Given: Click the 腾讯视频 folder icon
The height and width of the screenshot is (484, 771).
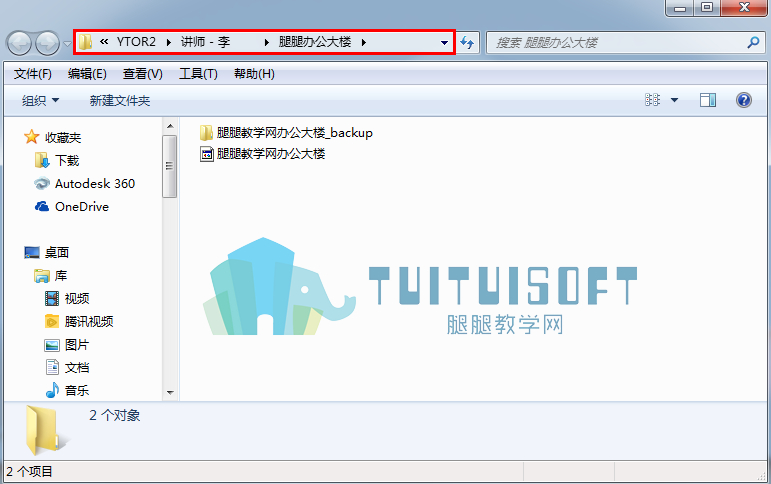Looking at the screenshot, I should (52, 322).
